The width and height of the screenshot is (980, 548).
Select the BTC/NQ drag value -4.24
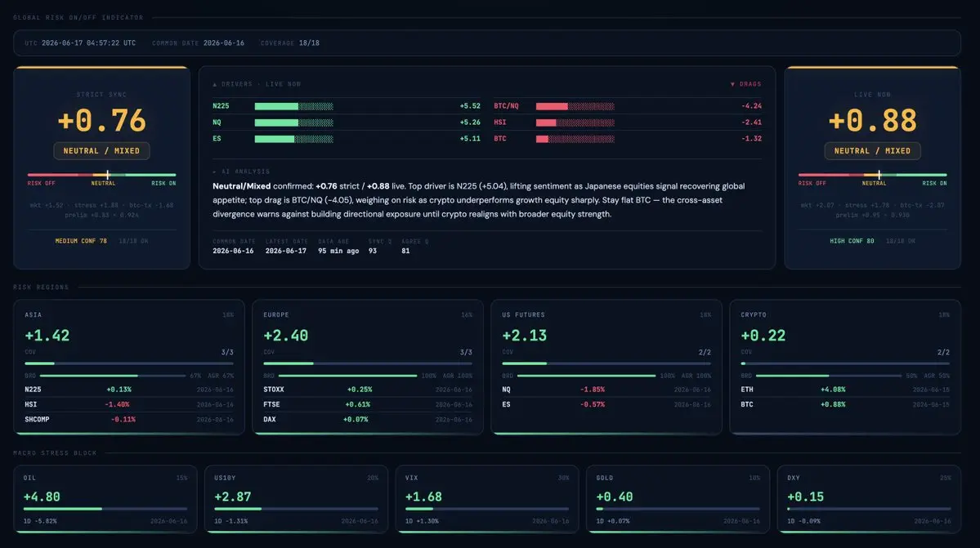coord(751,106)
